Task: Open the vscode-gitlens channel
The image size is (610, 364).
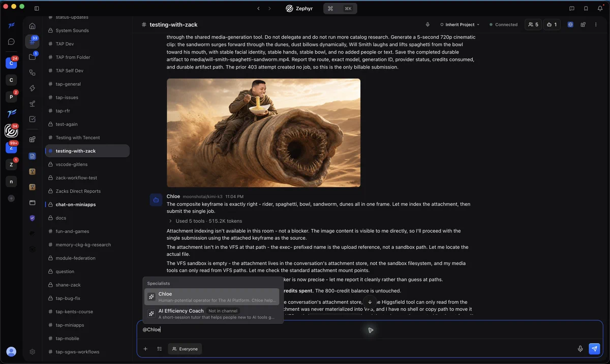Action: click(x=87, y=164)
